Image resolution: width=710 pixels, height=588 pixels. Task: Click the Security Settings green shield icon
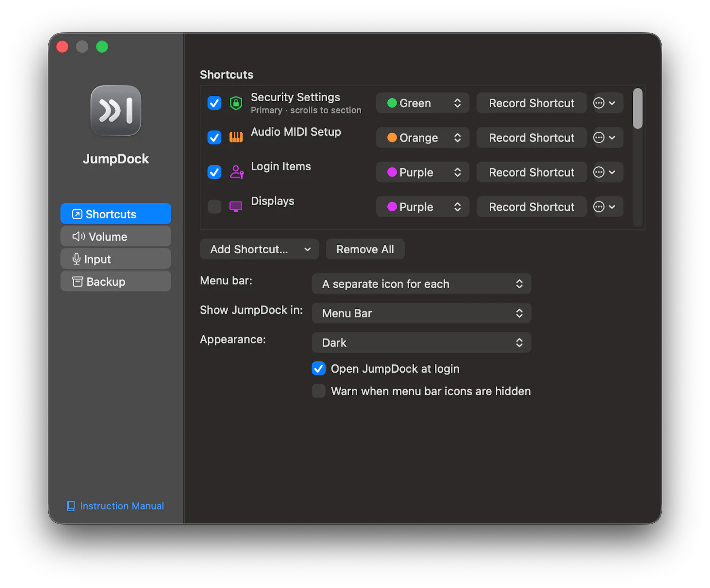[236, 103]
